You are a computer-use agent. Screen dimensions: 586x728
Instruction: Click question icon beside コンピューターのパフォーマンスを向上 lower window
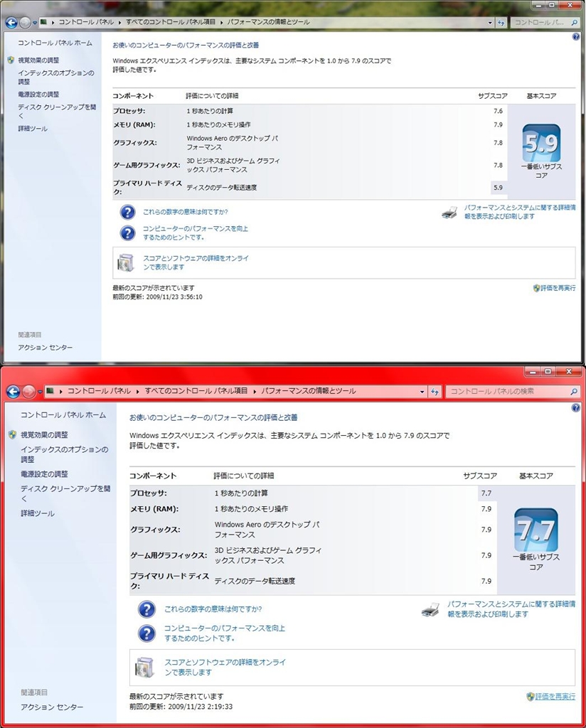point(146,633)
